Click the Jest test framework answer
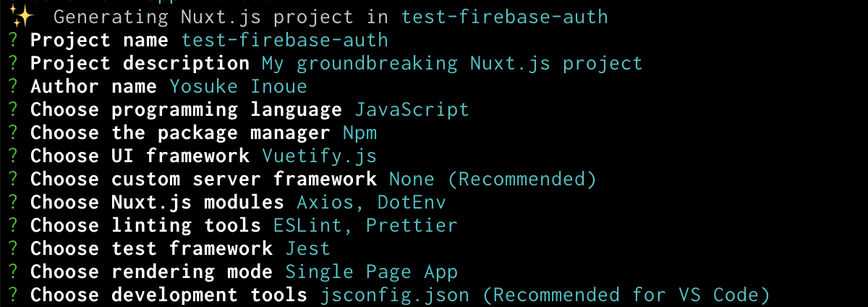 [x=307, y=248]
